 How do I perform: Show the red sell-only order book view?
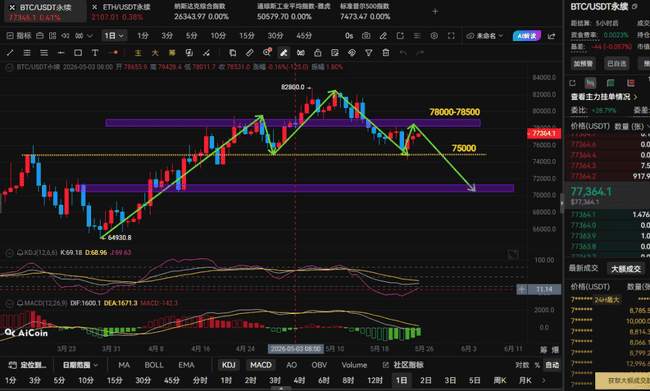(631, 83)
